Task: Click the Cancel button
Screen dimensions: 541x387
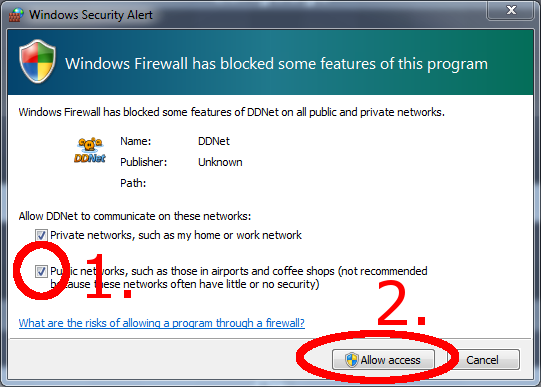Action: pyautogui.click(x=483, y=360)
